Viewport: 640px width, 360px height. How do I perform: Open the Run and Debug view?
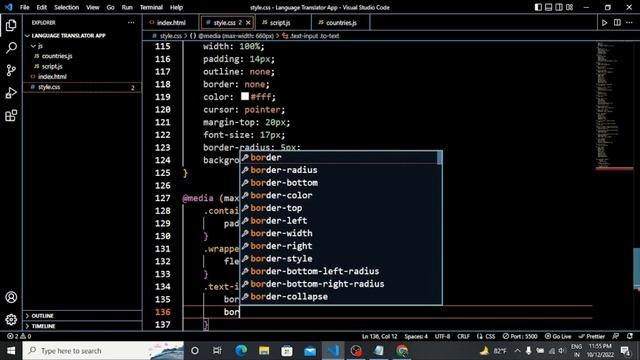(11, 93)
